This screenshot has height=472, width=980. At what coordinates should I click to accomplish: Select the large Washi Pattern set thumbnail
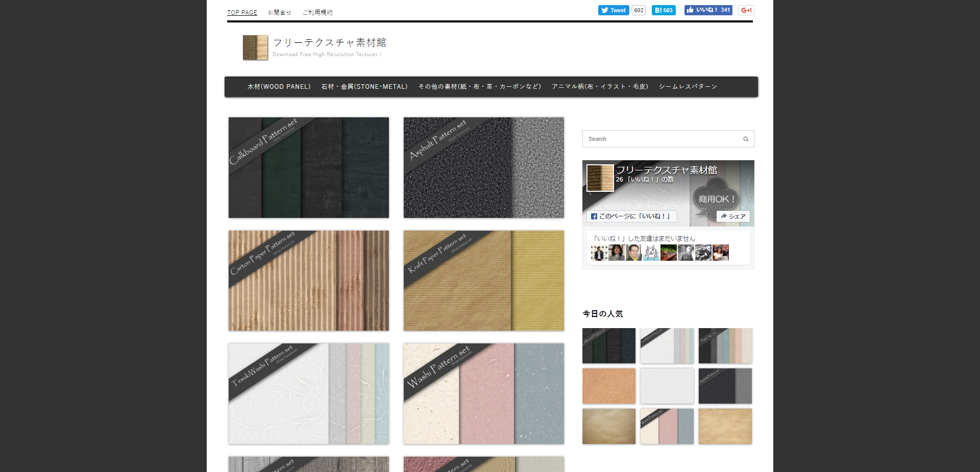click(x=483, y=393)
